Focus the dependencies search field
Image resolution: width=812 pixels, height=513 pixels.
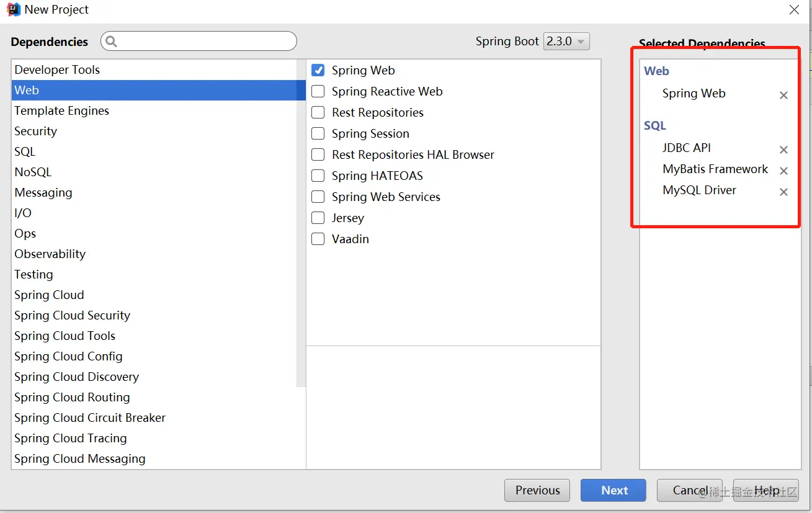tap(199, 42)
